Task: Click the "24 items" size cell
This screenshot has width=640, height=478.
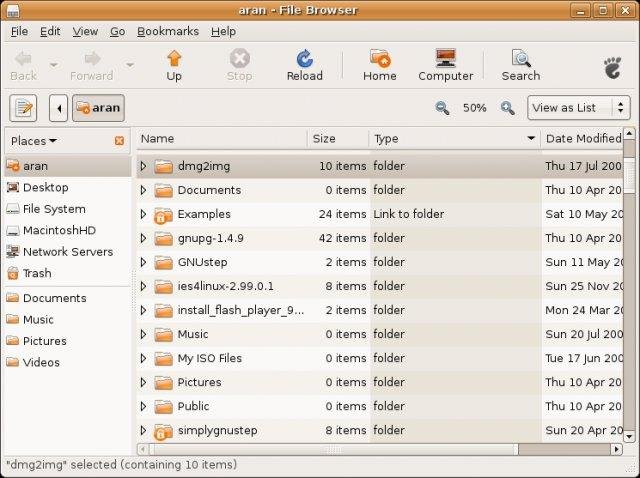Action: pos(342,214)
